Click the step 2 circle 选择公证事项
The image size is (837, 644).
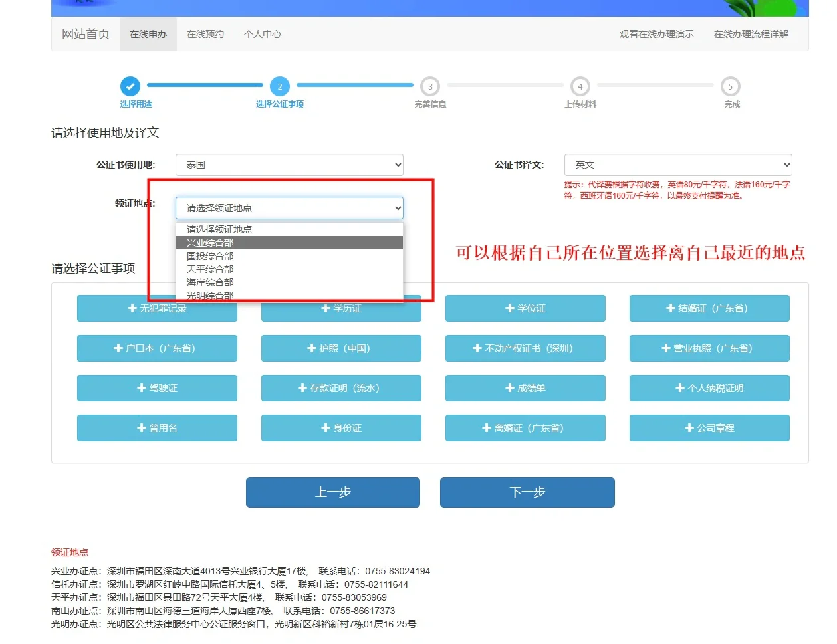[x=280, y=86]
